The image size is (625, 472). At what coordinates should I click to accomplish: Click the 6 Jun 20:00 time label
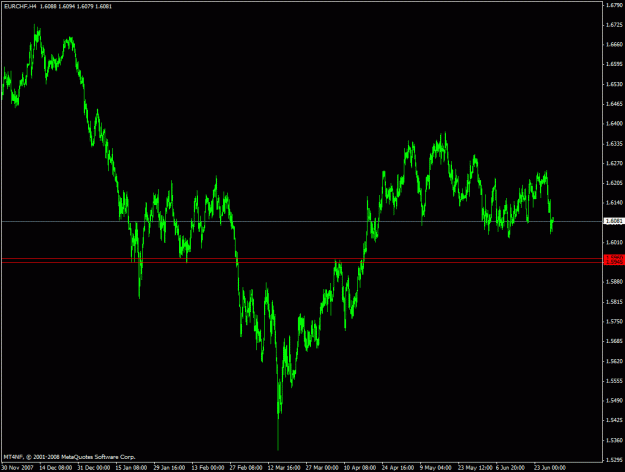(x=510, y=468)
